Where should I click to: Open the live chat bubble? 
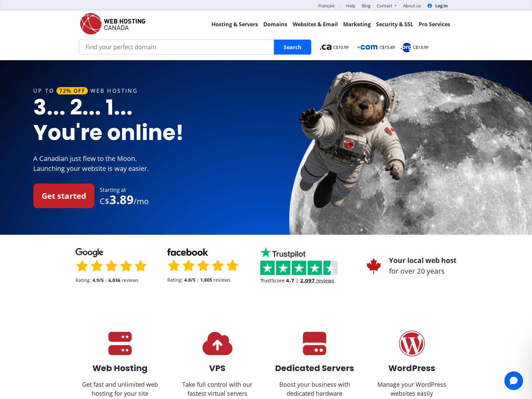coord(513,381)
